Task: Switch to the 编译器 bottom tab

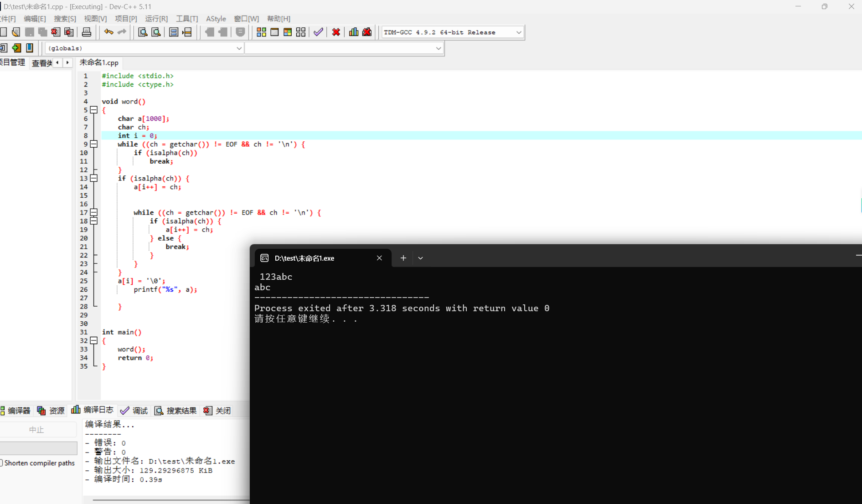Action: pyautogui.click(x=15, y=411)
